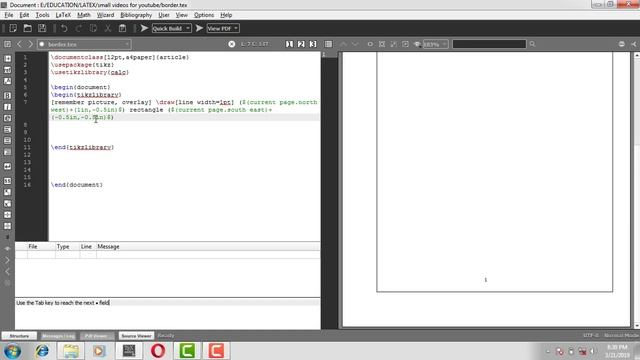Go to next document arrow

(30, 44)
